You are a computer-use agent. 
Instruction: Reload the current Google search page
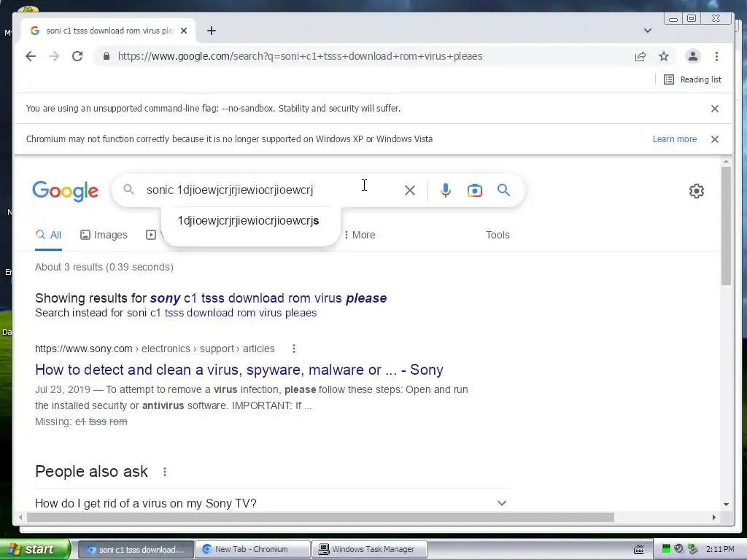pyautogui.click(x=77, y=56)
